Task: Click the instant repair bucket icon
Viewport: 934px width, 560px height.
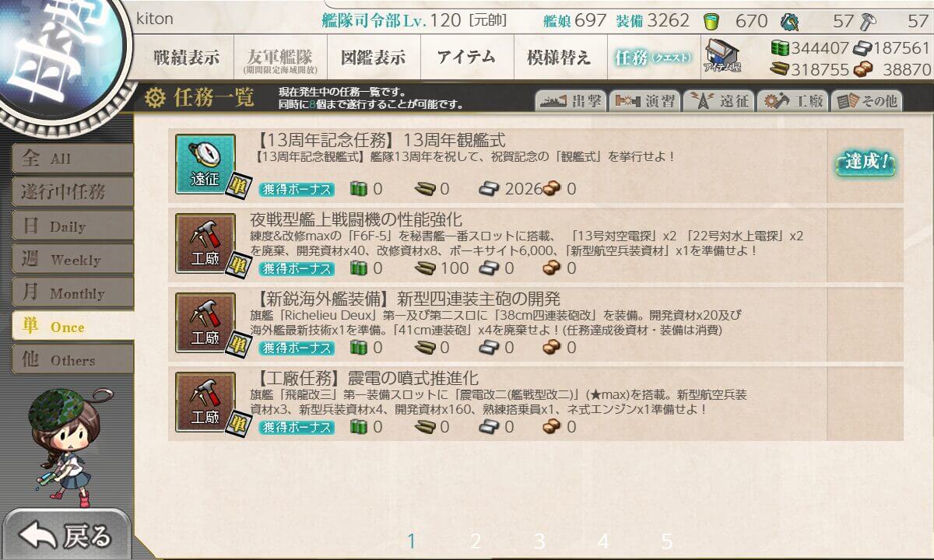Action: pos(711,21)
